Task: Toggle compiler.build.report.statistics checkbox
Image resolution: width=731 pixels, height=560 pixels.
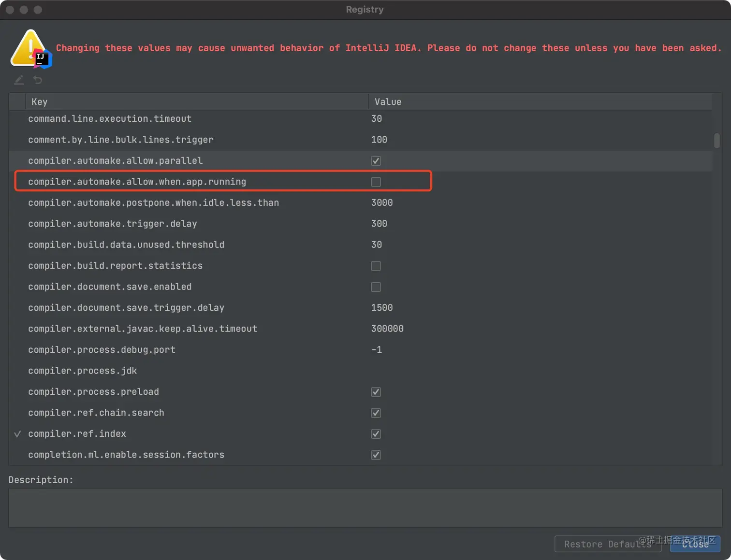Action: (376, 266)
